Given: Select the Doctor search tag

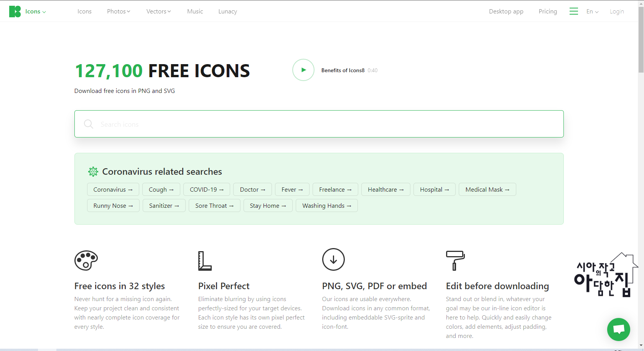Looking at the screenshot, I should click(252, 190).
